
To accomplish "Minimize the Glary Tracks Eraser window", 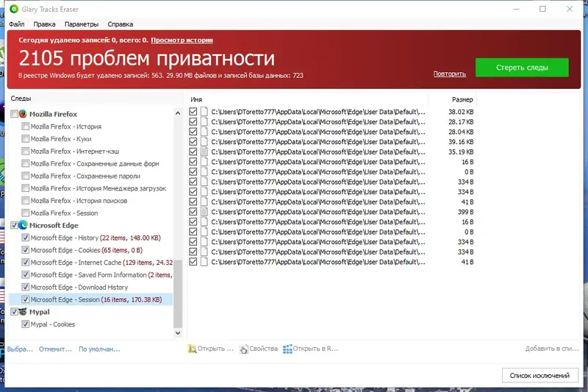I will [517, 9].
